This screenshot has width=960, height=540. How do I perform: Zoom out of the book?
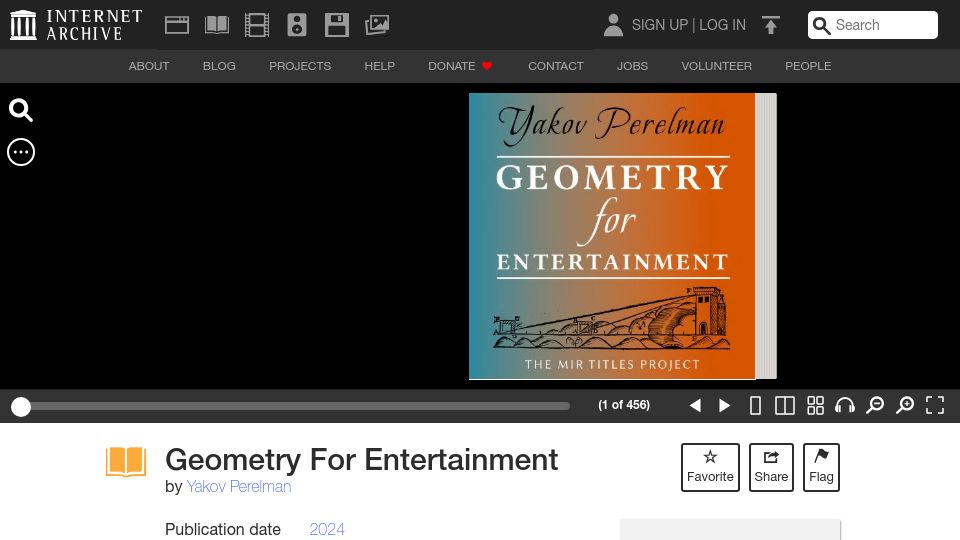[x=875, y=405]
